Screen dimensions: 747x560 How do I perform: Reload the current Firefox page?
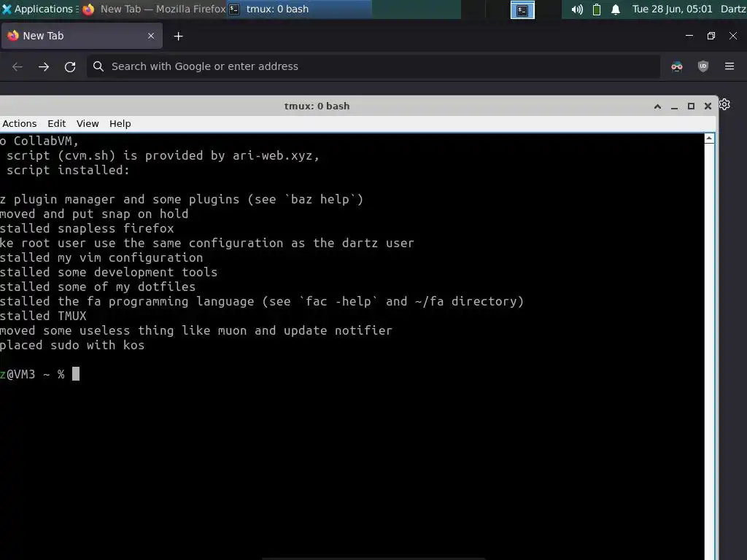point(70,66)
